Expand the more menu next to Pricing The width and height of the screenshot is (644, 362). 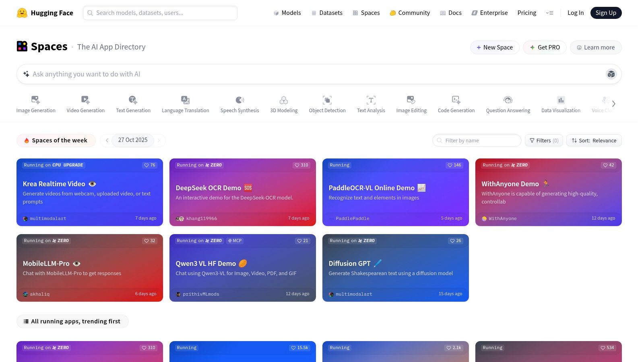click(549, 13)
